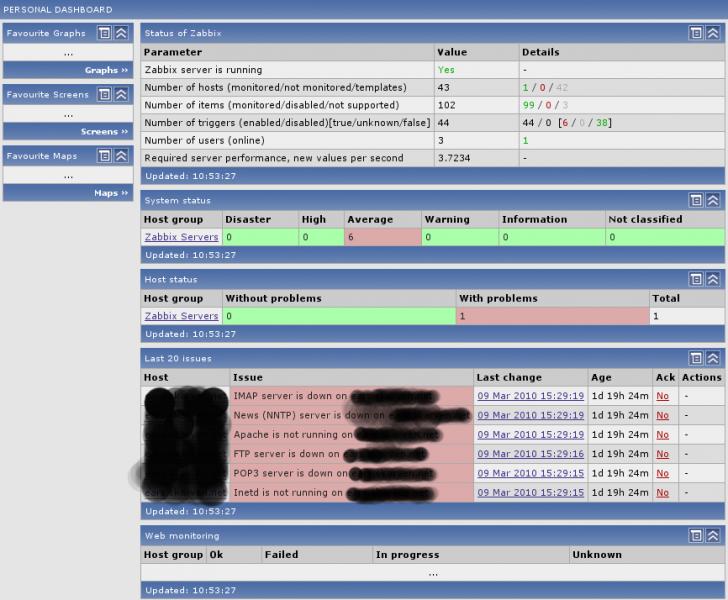This screenshot has width=728, height=600.
Task: Select Average cell showing 6 in System status
Action: 383,237
